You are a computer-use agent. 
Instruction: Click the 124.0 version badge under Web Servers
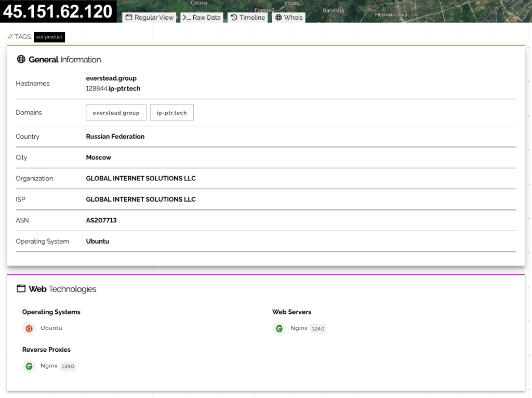pos(318,328)
